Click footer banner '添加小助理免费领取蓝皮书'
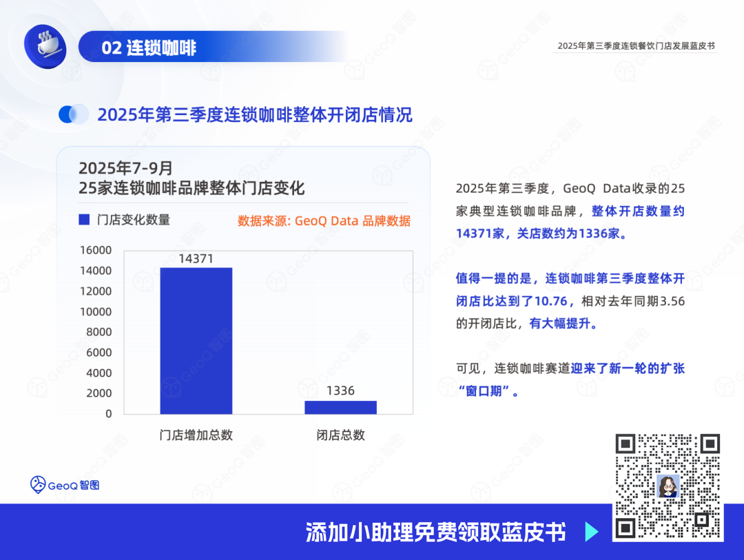 (x=435, y=532)
